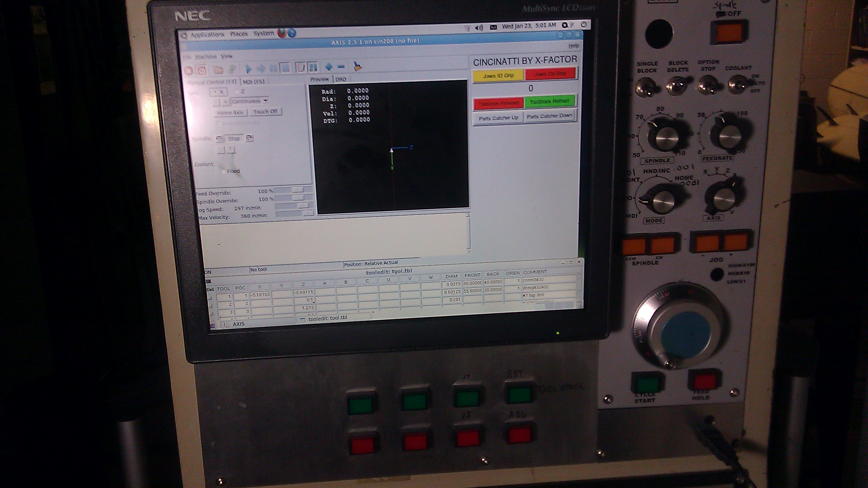Open the File menu in AXIS
The width and height of the screenshot is (868, 488).
point(186,57)
